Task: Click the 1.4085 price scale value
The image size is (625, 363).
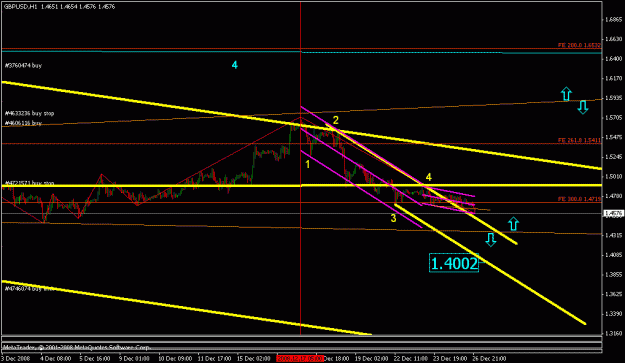Action: point(614,255)
